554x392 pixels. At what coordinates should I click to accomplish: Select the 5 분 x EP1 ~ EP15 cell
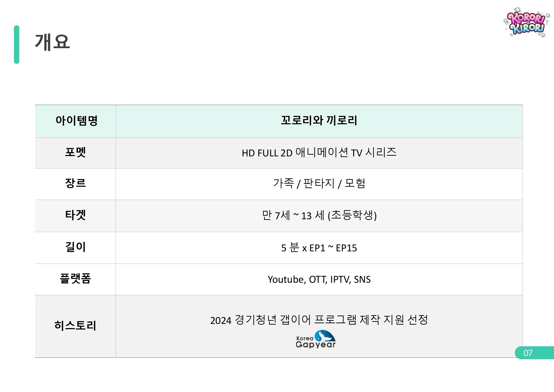pos(319,248)
